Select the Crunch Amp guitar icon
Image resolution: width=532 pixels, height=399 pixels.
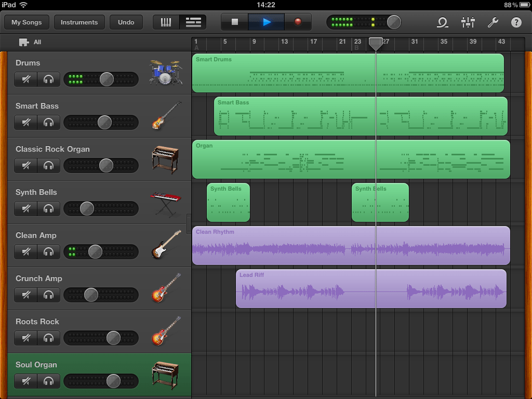pos(166,288)
